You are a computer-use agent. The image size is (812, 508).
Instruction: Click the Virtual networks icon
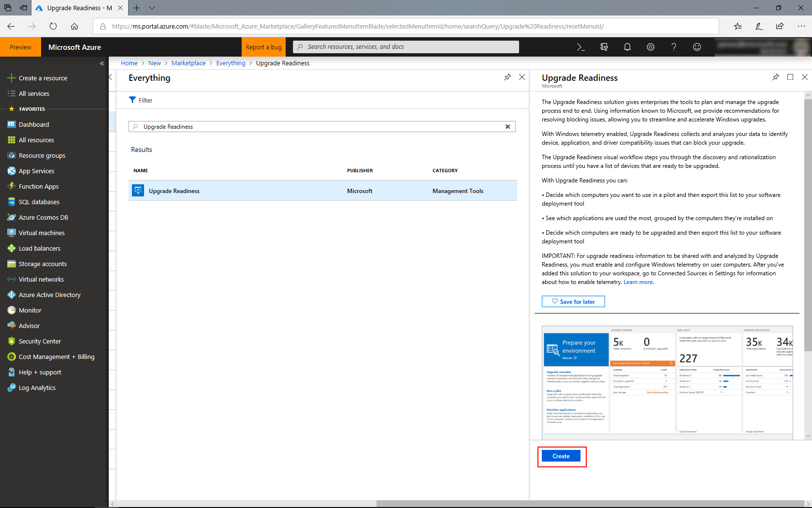[x=12, y=279]
